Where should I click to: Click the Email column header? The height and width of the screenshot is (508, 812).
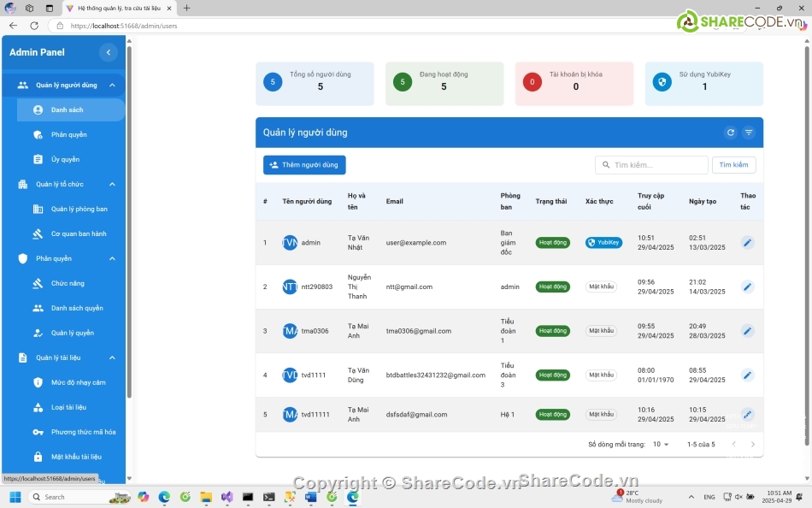click(395, 201)
